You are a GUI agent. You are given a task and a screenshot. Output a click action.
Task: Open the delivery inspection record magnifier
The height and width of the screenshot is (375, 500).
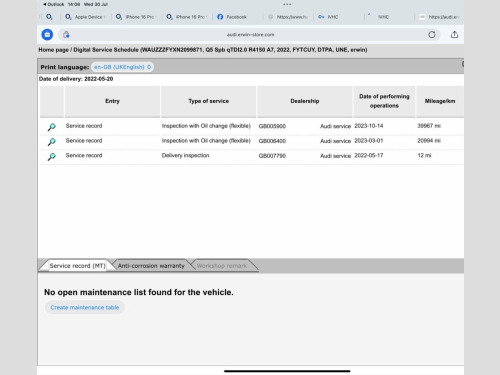(x=52, y=156)
